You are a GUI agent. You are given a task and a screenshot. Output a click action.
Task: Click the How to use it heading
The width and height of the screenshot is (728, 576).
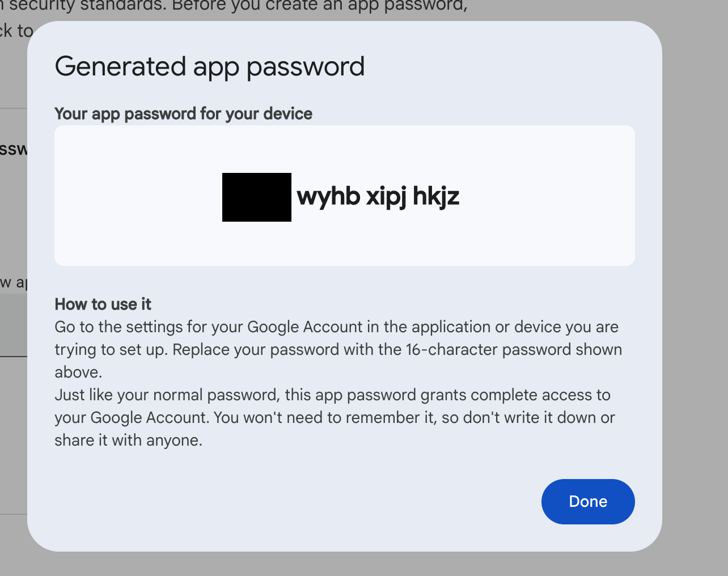pyautogui.click(x=103, y=304)
